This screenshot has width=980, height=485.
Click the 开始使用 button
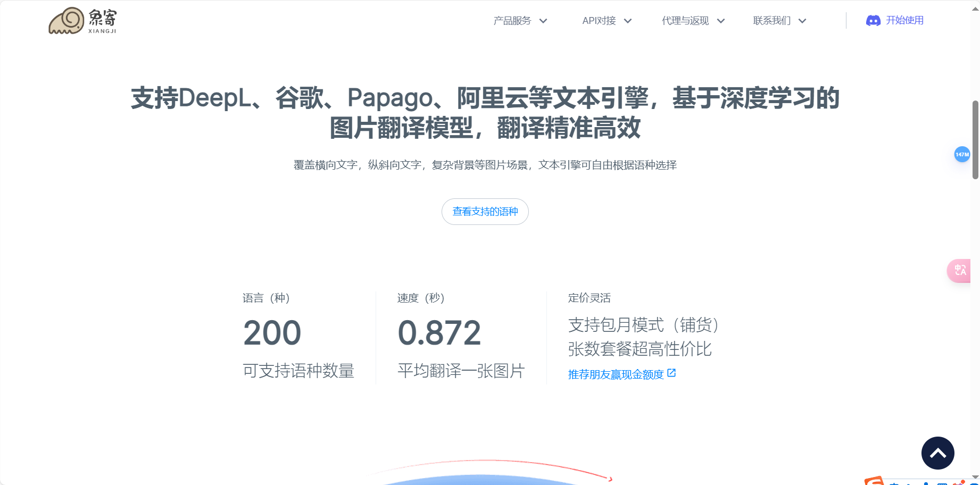click(905, 20)
